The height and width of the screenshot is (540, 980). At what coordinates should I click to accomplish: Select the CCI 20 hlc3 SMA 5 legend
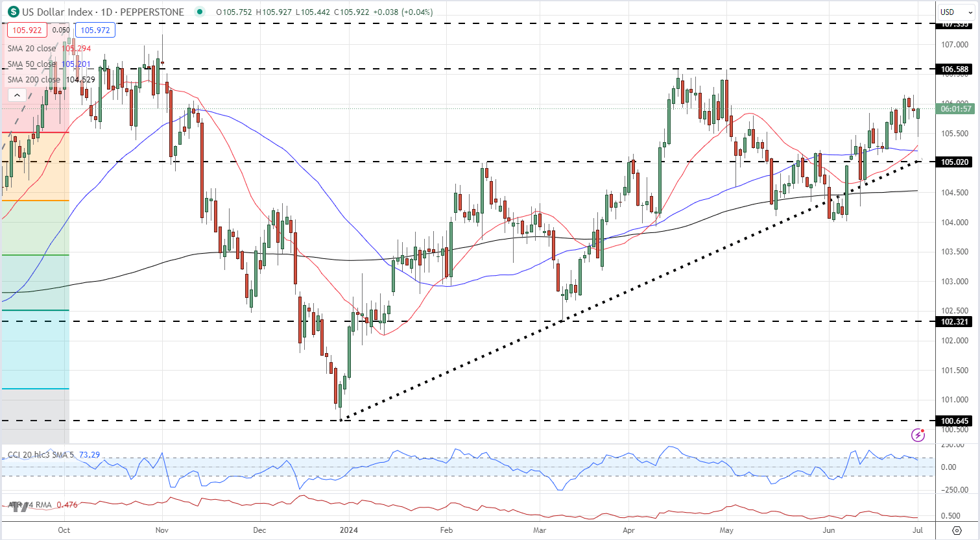[41, 455]
